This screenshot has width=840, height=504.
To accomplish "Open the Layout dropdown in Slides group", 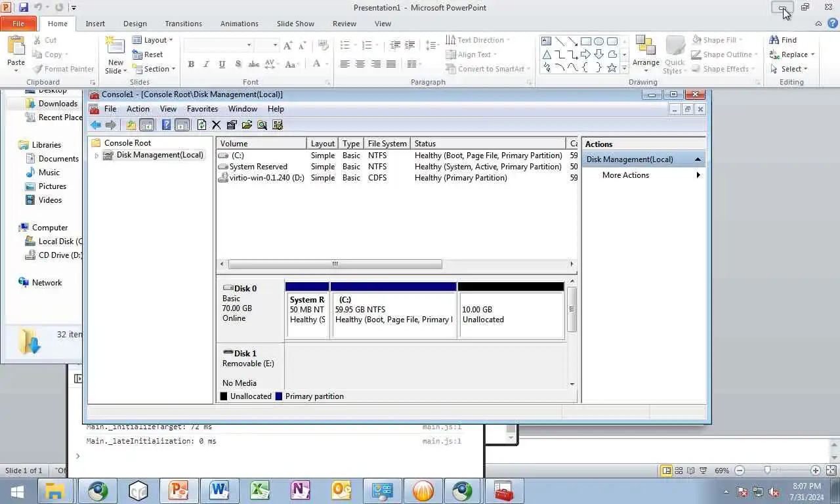I will pos(152,40).
